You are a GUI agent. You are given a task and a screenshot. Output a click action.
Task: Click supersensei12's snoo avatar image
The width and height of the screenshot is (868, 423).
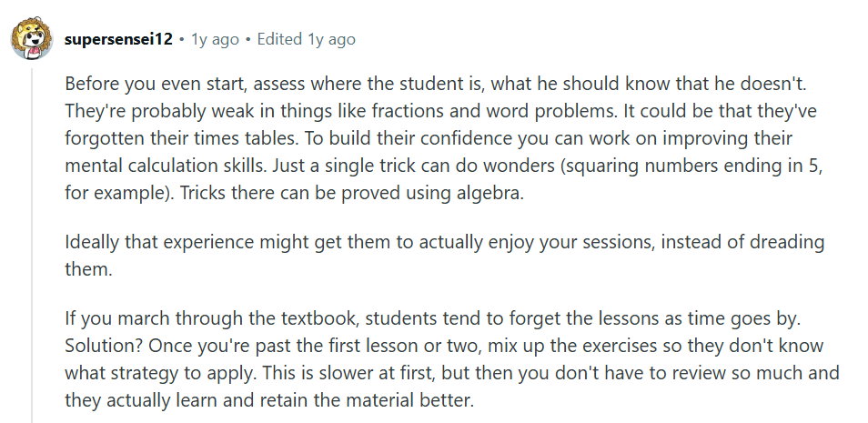(30, 39)
